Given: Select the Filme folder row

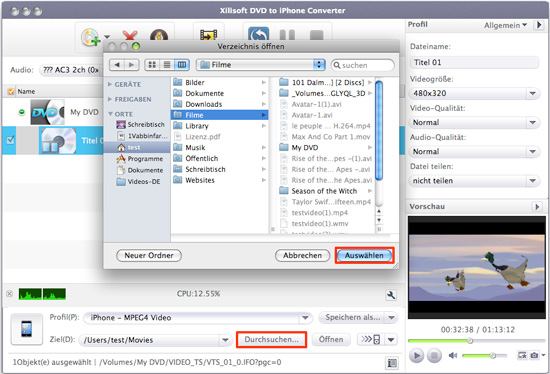Looking at the screenshot, I should tap(220, 115).
